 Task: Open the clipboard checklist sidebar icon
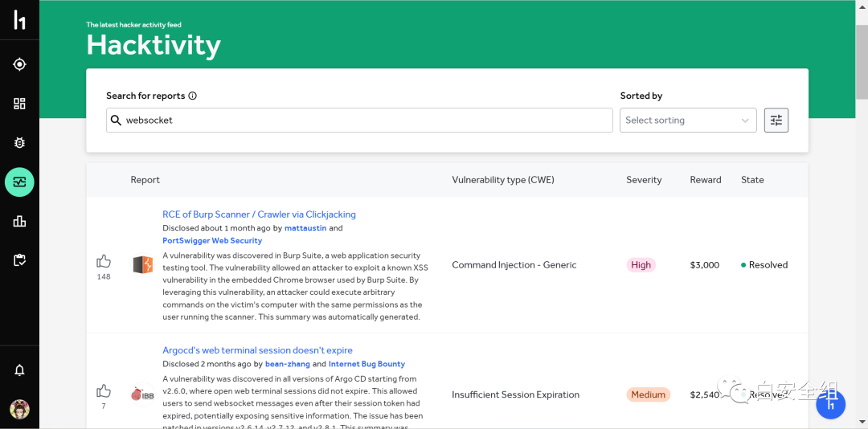tap(19, 260)
